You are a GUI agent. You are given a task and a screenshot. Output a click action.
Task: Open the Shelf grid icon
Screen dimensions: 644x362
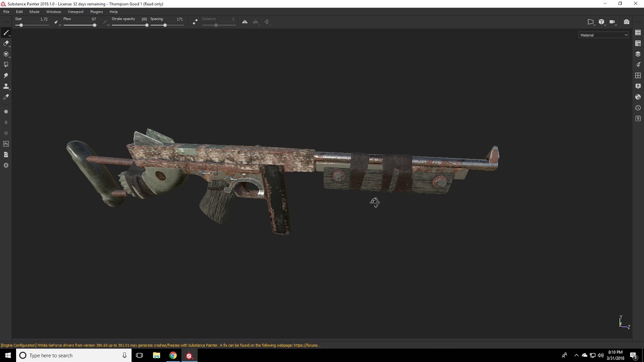[x=638, y=75]
